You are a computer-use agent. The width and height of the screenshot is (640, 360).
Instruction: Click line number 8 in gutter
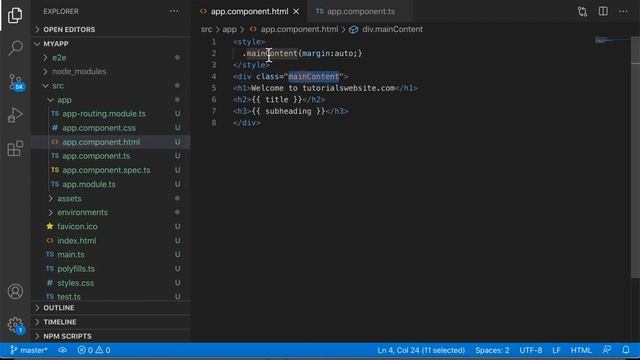point(213,123)
